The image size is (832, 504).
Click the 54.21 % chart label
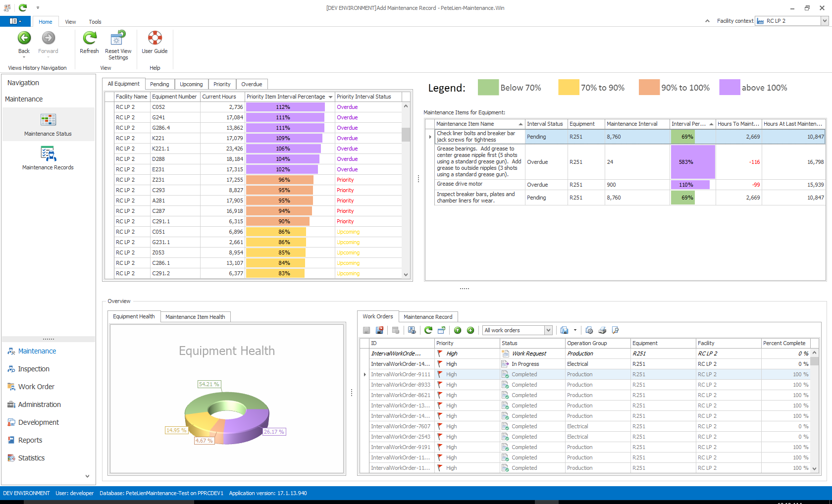point(209,384)
